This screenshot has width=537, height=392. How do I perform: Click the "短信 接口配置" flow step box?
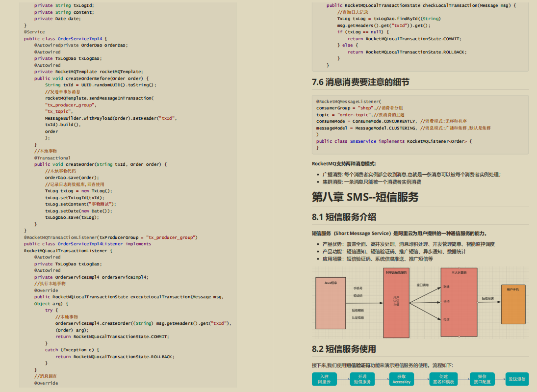point(482,379)
